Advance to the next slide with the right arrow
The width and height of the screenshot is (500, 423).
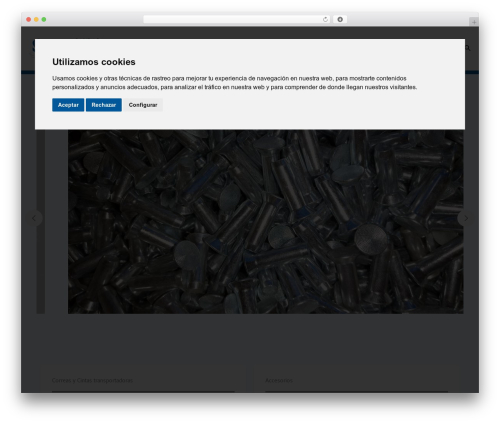tap(466, 218)
